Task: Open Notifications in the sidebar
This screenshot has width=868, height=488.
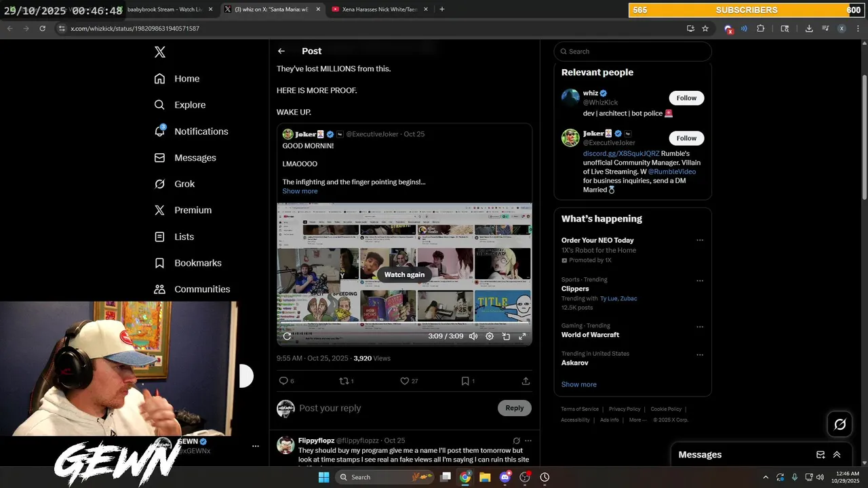Action: 191,131
